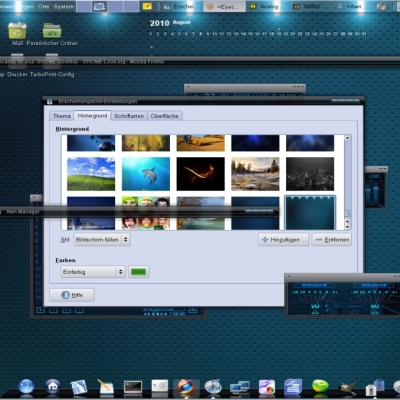Open the Firefox icon in the dock
The width and height of the screenshot is (400, 400).
(186, 388)
